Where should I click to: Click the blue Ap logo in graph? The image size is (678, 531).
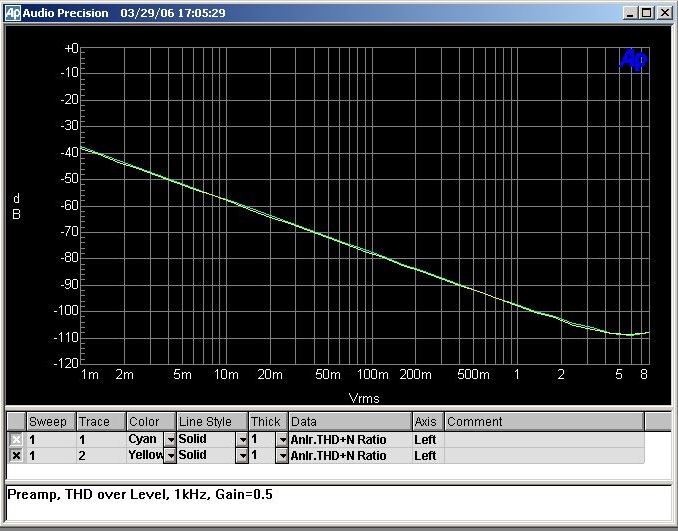coord(633,61)
